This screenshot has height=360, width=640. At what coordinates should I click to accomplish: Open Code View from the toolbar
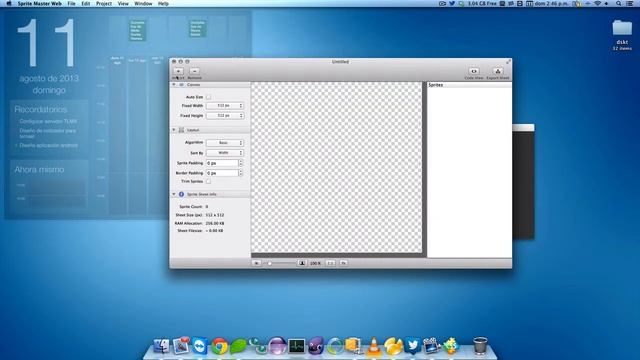[473, 71]
